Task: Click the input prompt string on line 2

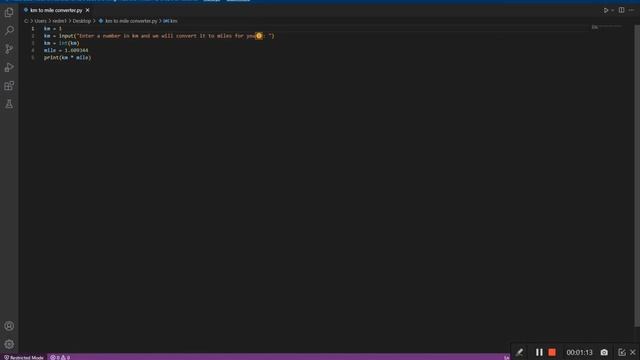Action: point(174,36)
